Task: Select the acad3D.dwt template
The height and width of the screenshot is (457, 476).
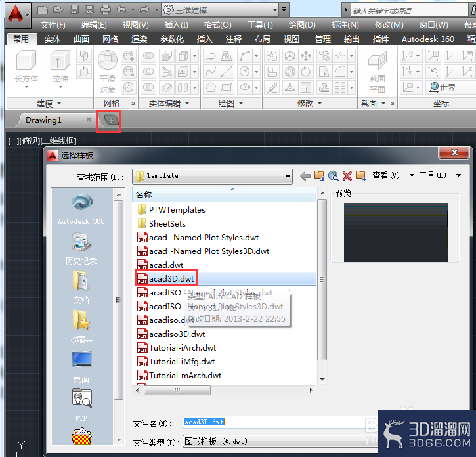Action: click(x=166, y=279)
